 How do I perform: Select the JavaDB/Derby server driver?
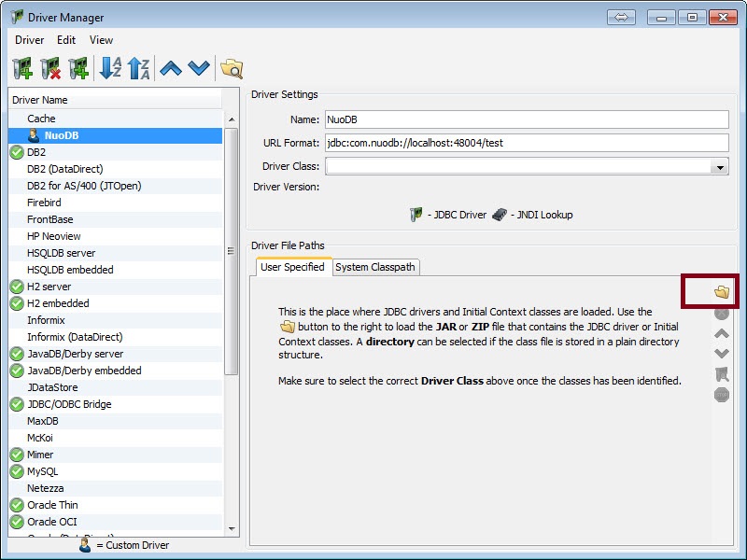115,354
